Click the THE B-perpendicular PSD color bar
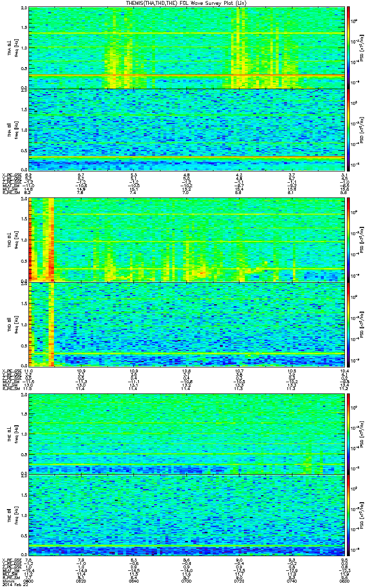This screenshot has width=368, height=588. click(348, 434)
